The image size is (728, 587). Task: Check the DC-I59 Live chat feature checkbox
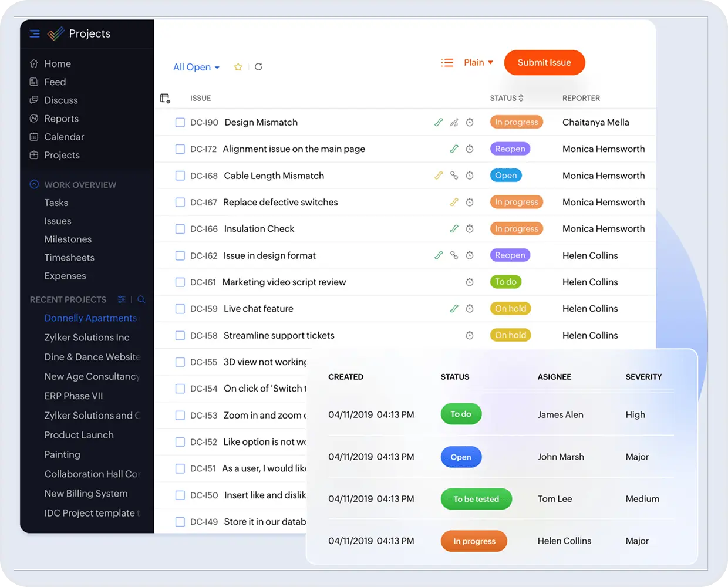(180, 309)
